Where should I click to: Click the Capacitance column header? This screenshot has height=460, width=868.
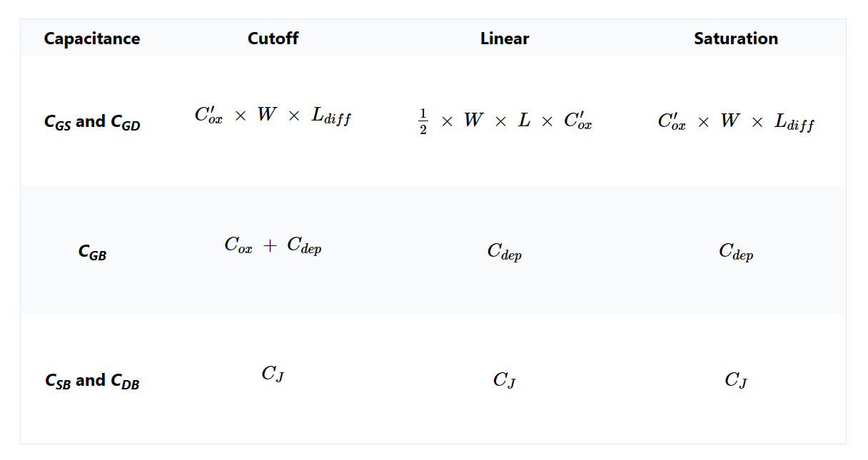pos(92,39)
